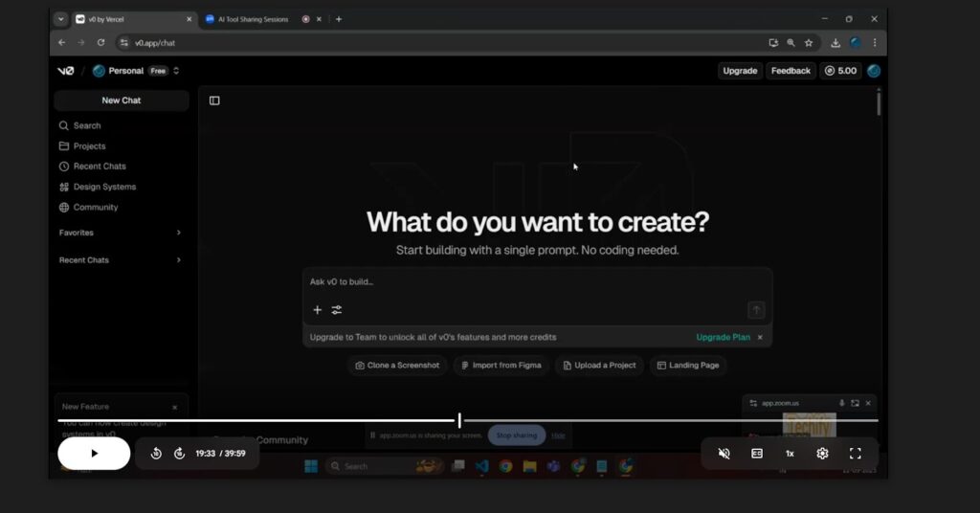Open the video player settings gear
The height and width of the screenshot is (513, 980).
tap(822, 454)
